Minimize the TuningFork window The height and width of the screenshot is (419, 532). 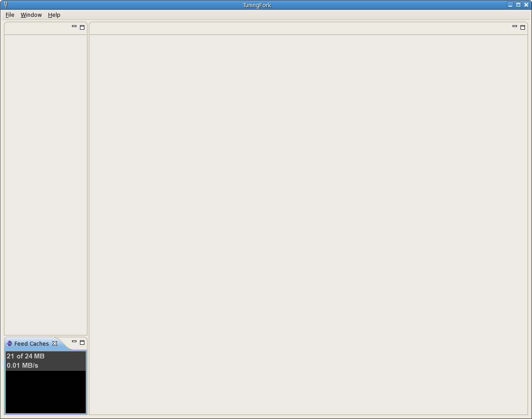tap(510, 5)
